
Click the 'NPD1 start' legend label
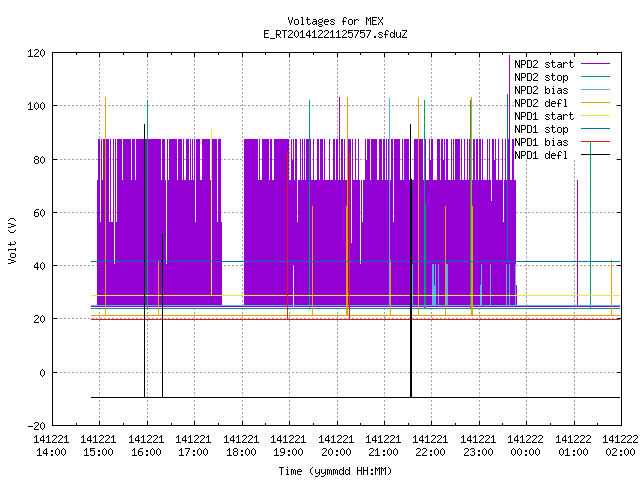(544, 116)
